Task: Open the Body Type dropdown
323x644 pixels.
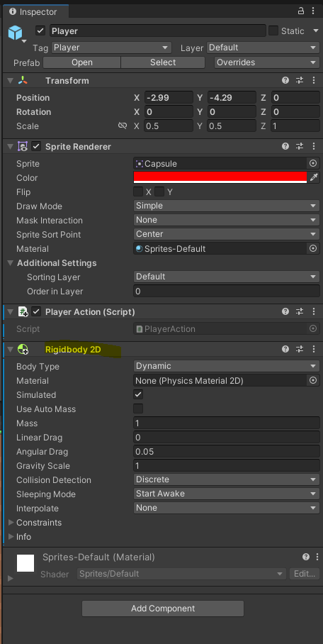Action: 227,366
